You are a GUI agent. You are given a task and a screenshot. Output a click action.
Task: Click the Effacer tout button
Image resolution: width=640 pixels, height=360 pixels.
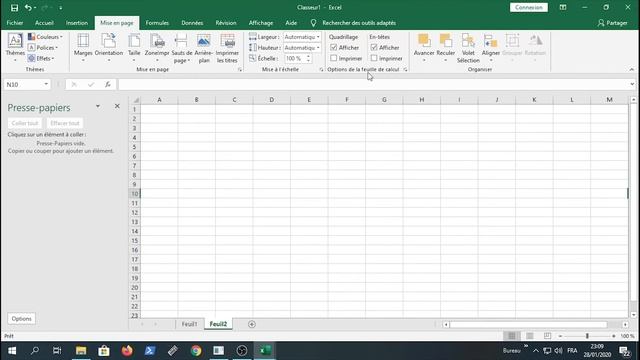65,123
